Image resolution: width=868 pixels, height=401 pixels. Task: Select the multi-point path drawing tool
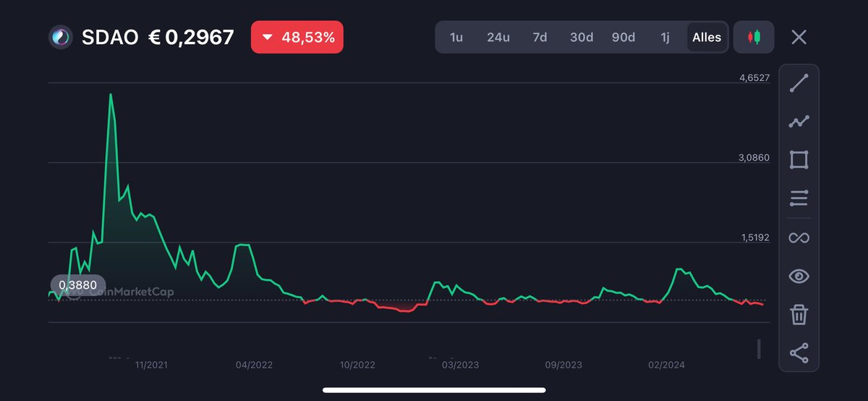tap(799, 122)
